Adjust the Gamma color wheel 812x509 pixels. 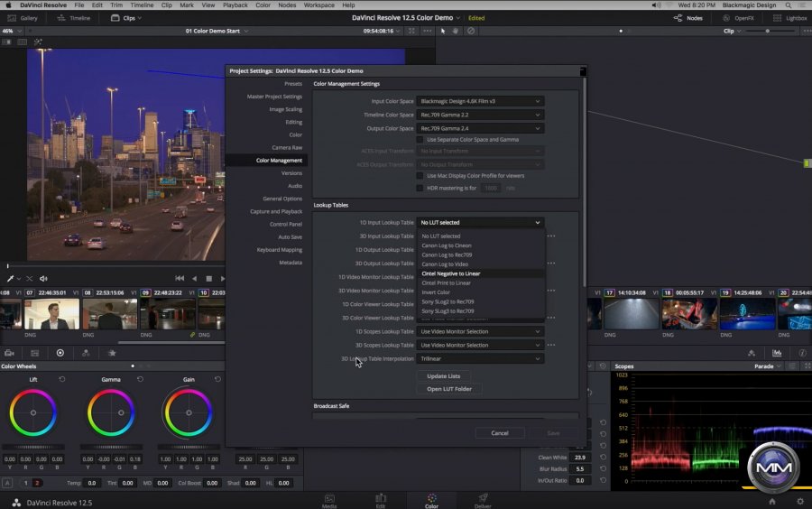tap(111, 412)
